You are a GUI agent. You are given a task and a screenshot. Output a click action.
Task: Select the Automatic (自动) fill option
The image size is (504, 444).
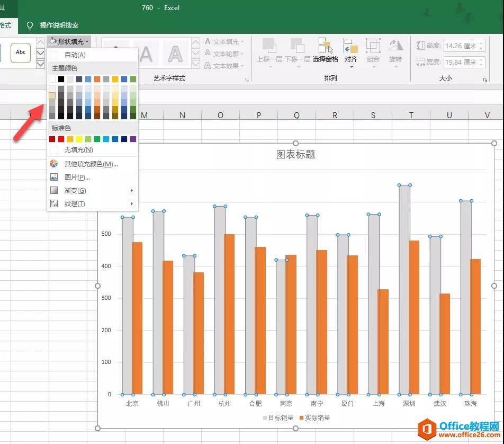coord(75,55)
